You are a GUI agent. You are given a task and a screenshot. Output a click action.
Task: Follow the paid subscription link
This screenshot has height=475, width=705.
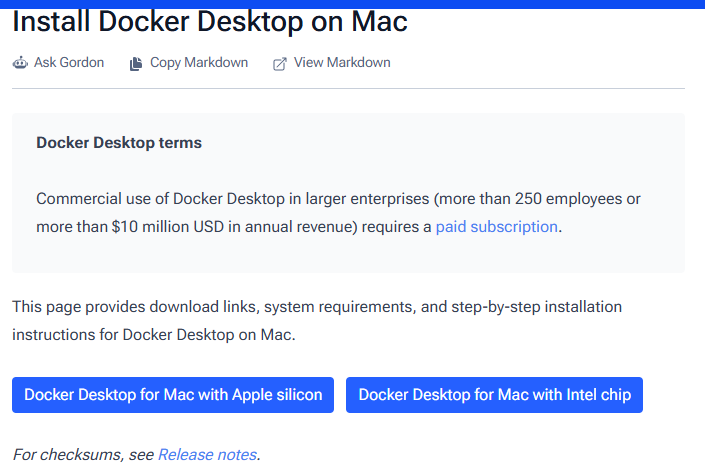tap(497, 227)
